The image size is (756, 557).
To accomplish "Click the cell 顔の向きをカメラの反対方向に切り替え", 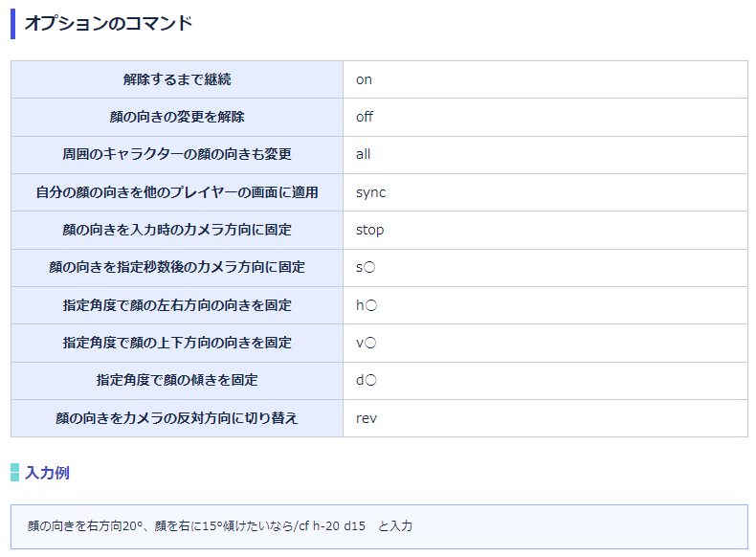I will (x=177, y=418).
